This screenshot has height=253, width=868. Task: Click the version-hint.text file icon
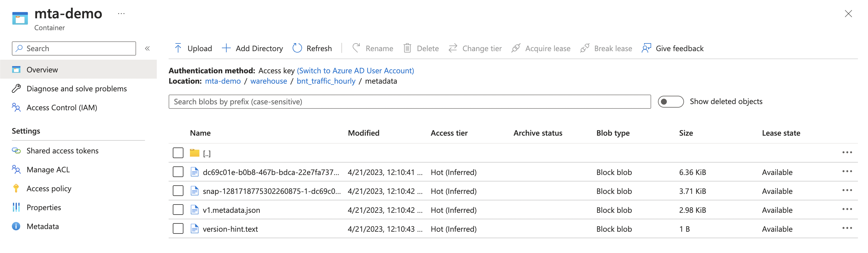coord(194,229)
